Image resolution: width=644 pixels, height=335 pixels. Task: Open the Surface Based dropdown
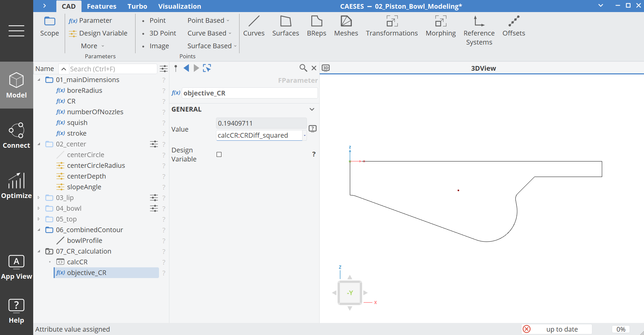pos(212,46)
